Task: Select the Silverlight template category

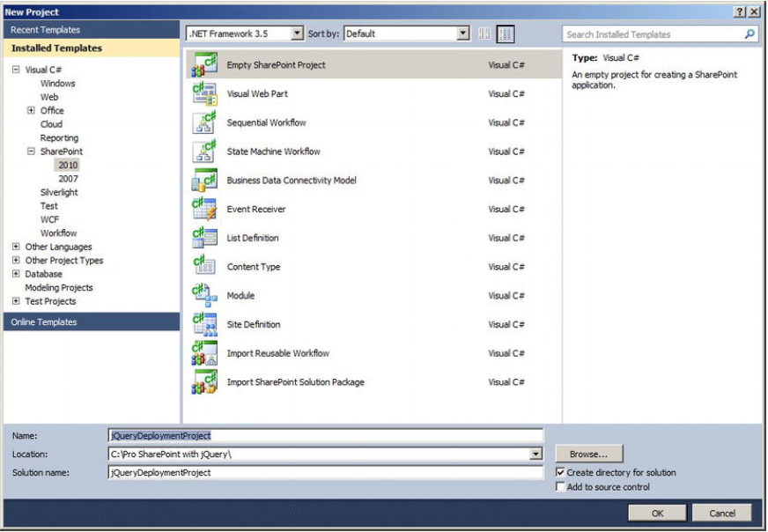Action: tap(59, 192)
